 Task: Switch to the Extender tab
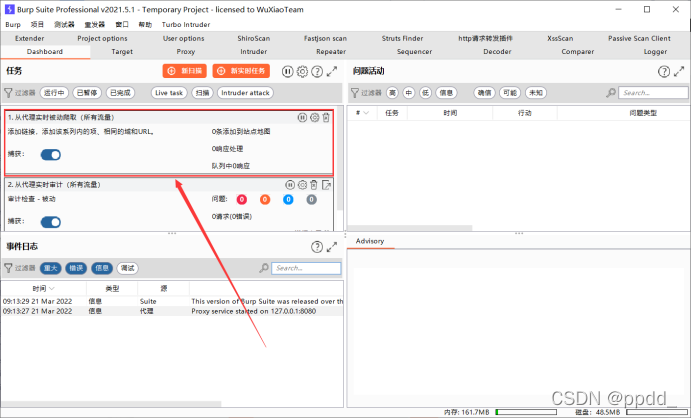(x=30, y=38)
